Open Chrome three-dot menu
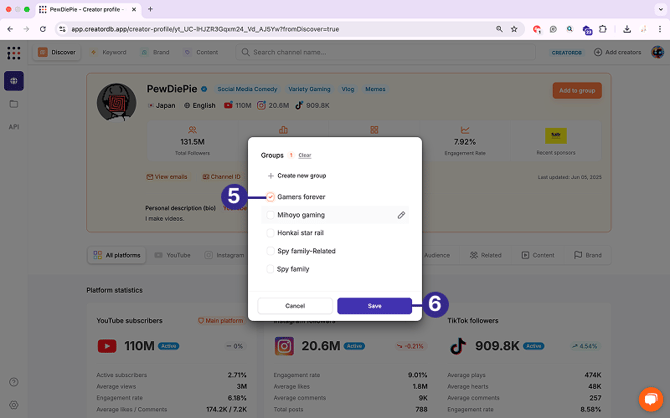Screen dimensions: 670x418 (660, 29)
